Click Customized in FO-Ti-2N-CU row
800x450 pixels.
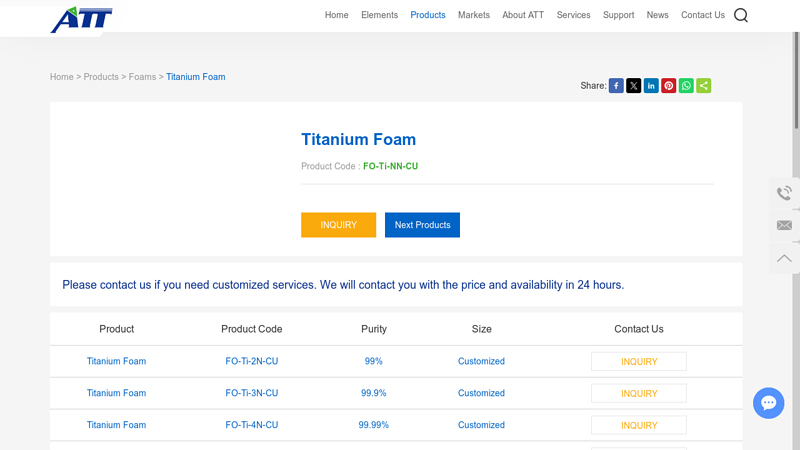point(481,361)
